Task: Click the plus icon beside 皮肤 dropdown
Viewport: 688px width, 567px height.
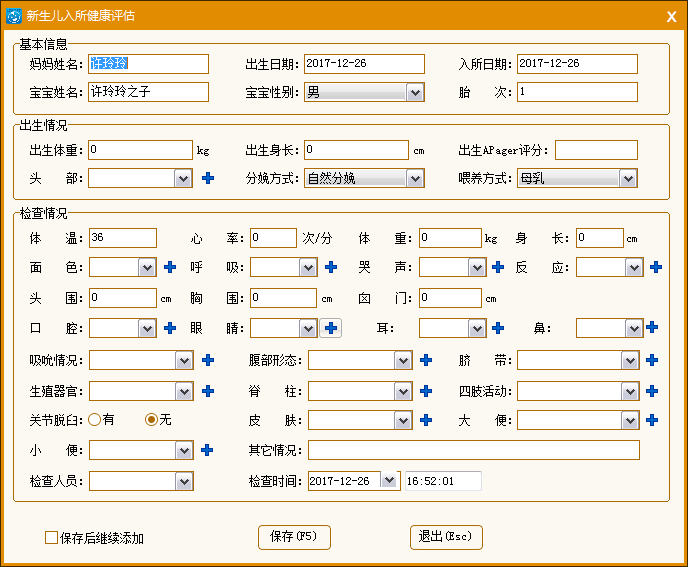Action: (x=425, y=420)
